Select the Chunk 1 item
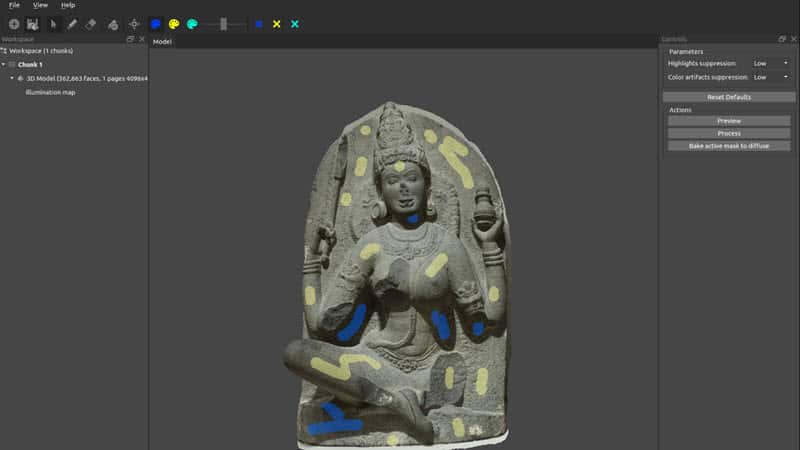Image resolution: width=800 pixels, height=450 pixels. (30, 65)
